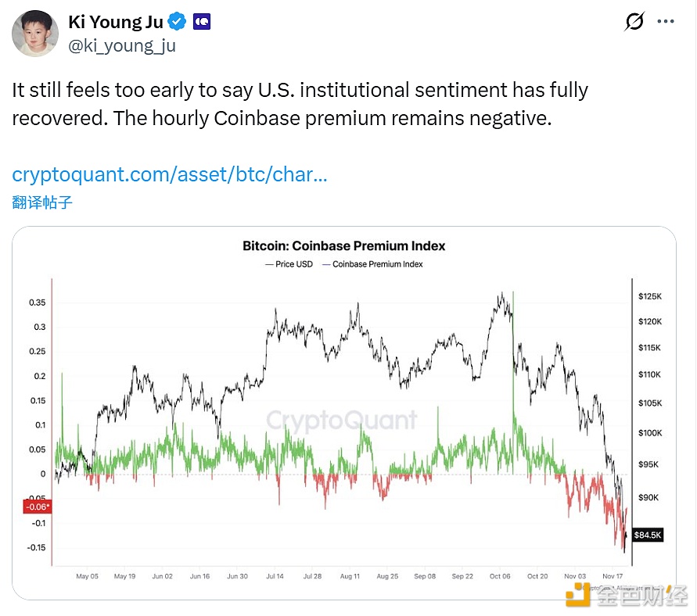Open the cryptoquant.com/asset/btc link
Screen dimensions: 697x616
169,174
